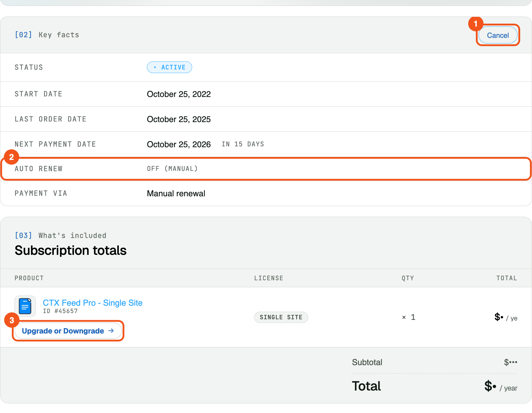Click the AUTO RENEW row label

click(39, 169)
